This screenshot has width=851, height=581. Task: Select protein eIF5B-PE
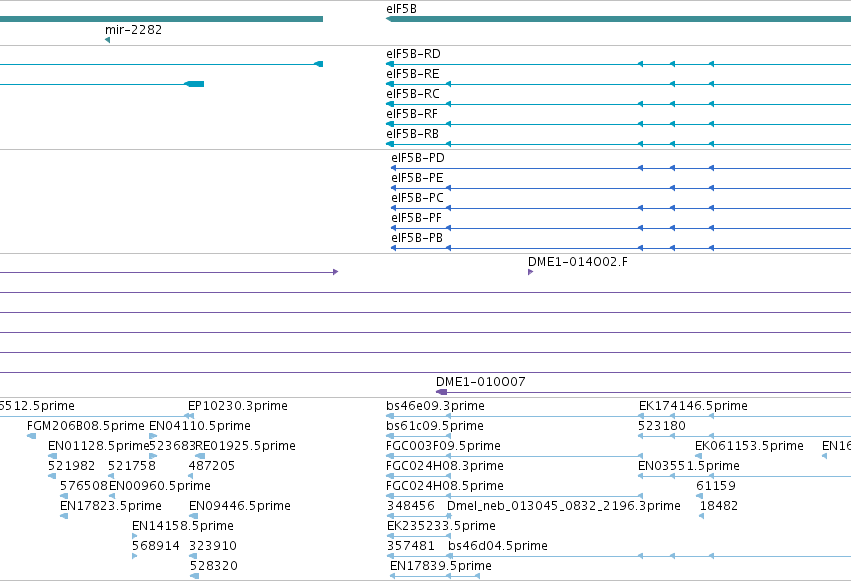[x=417, y=178]
